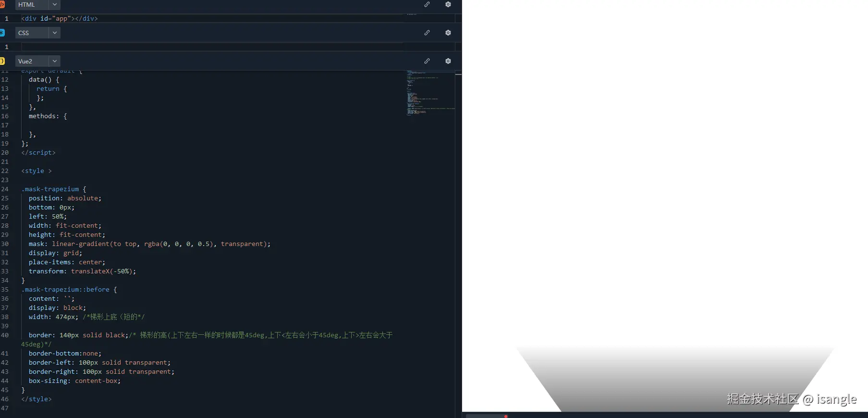Click the .mask-trapezium::before selector line
868x418 pixels.
point(69,289)
